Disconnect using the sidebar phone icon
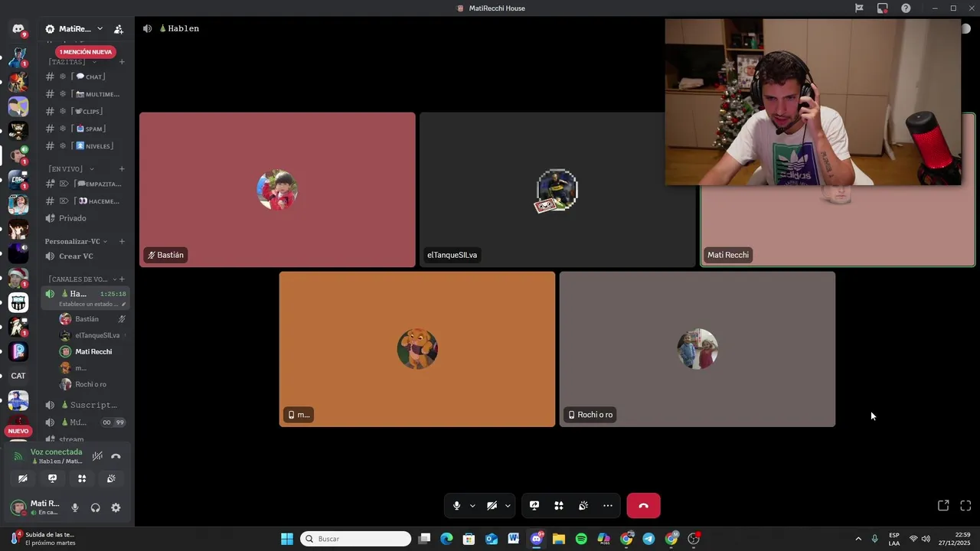Image resolution: width=980 pixels, height=551 pixels. point(116,456)
